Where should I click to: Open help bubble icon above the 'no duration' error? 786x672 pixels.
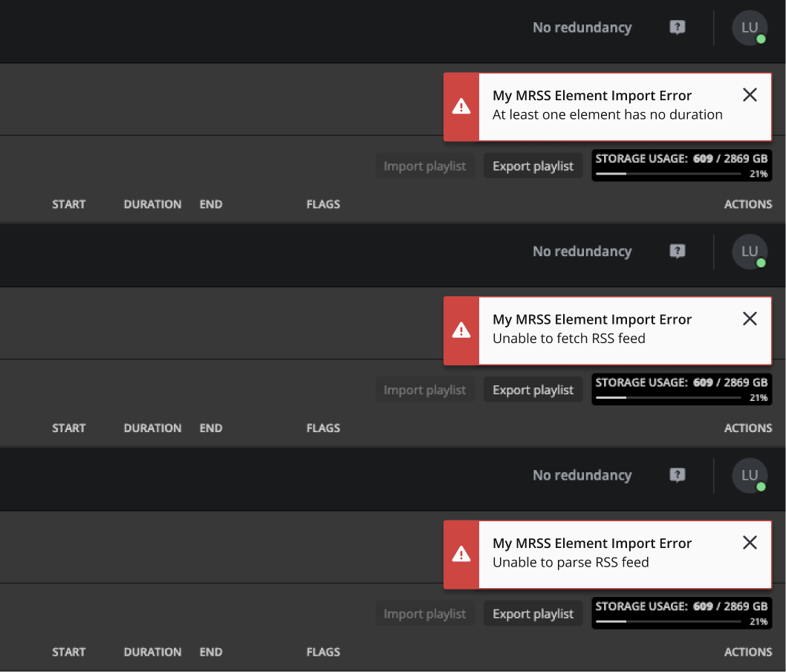(677, 27)
